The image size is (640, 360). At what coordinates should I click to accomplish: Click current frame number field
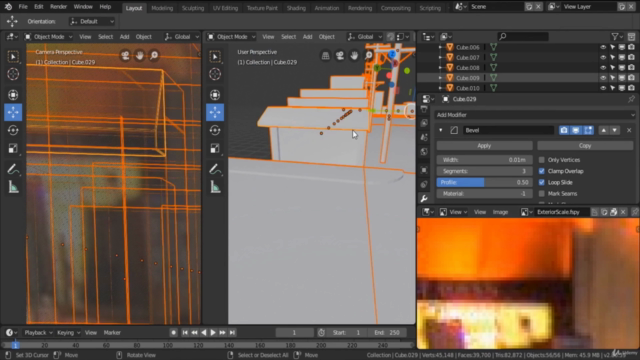(294, 333)
